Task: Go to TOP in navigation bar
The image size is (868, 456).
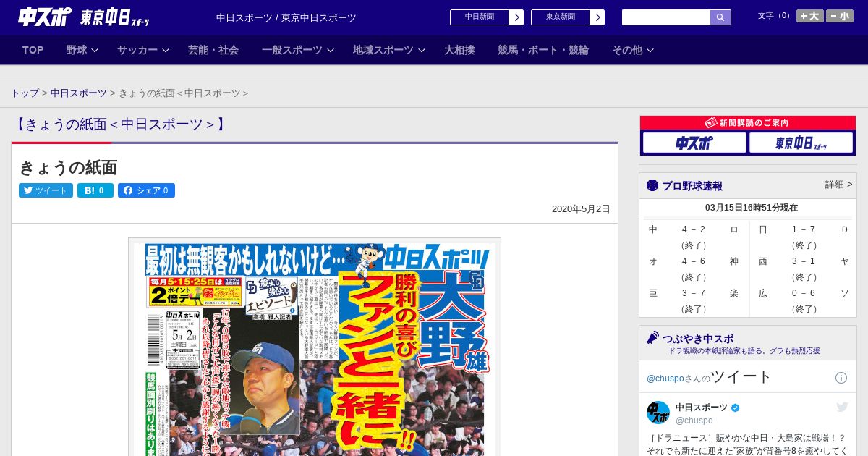Action: (x=33, y=50)
